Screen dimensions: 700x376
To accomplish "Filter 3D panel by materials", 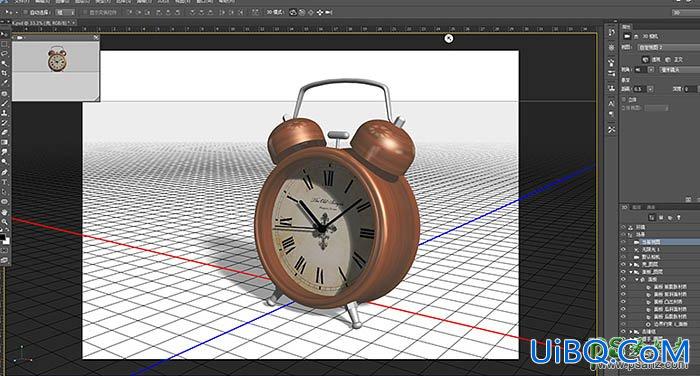I will [x=670, y=217].
